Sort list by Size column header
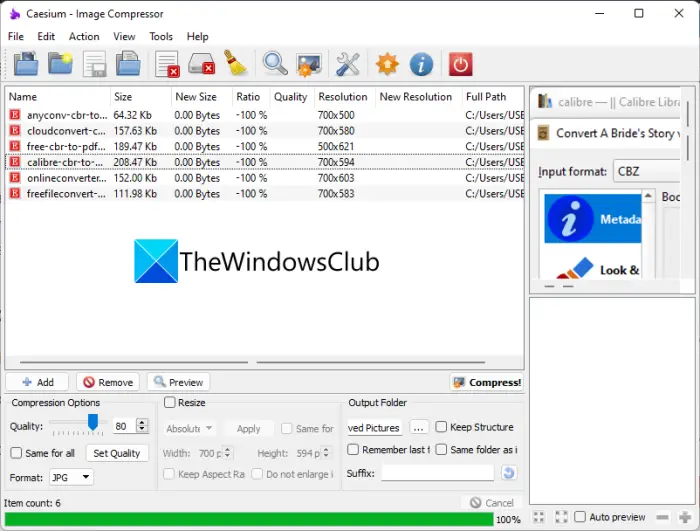The image size is (700, 531). (x=140, y=97)
